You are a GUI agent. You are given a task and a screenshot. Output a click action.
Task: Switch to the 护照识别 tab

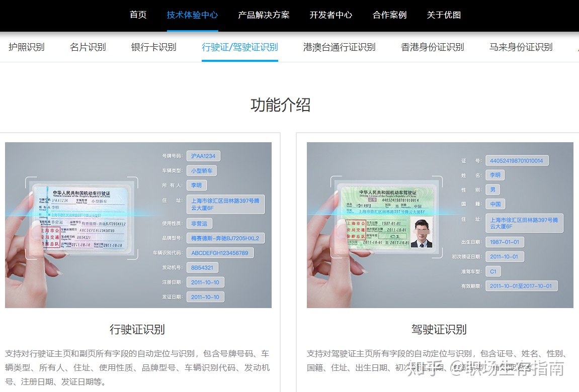27,47
